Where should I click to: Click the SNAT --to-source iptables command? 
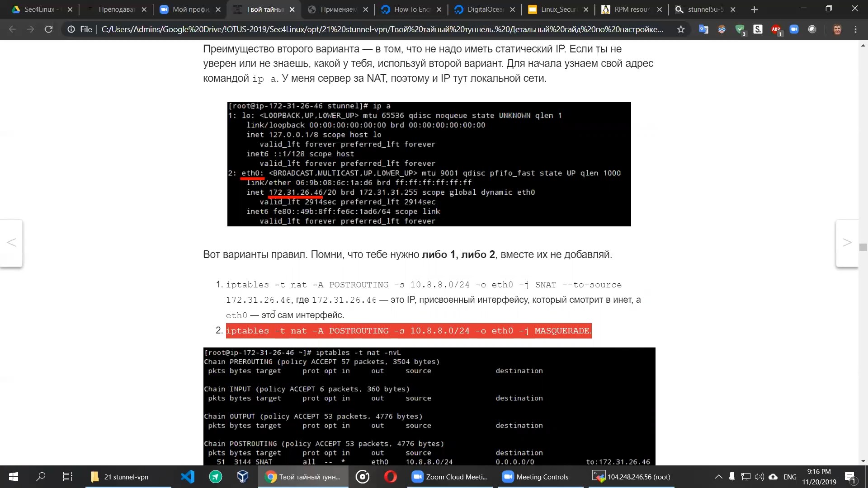(x=424, y=292)
